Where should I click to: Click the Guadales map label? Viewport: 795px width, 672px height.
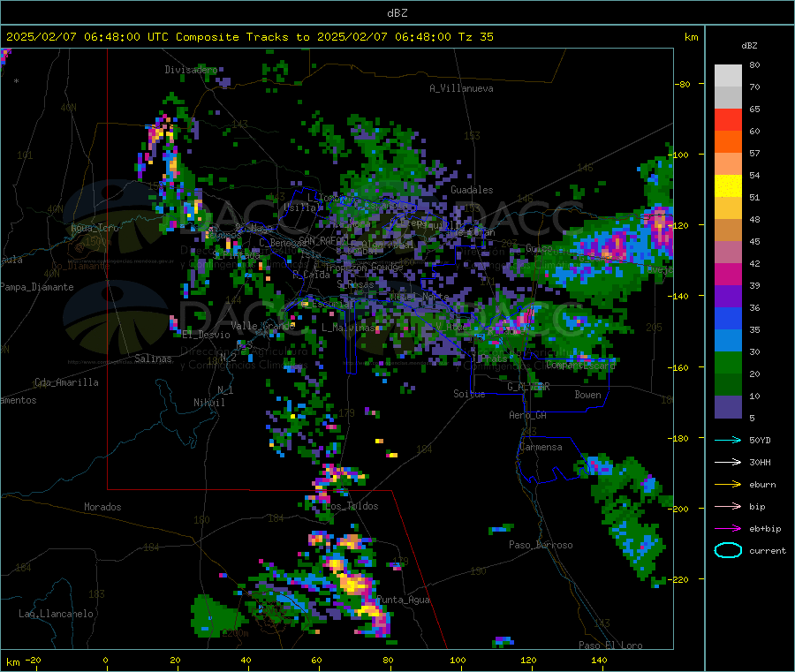472,190
